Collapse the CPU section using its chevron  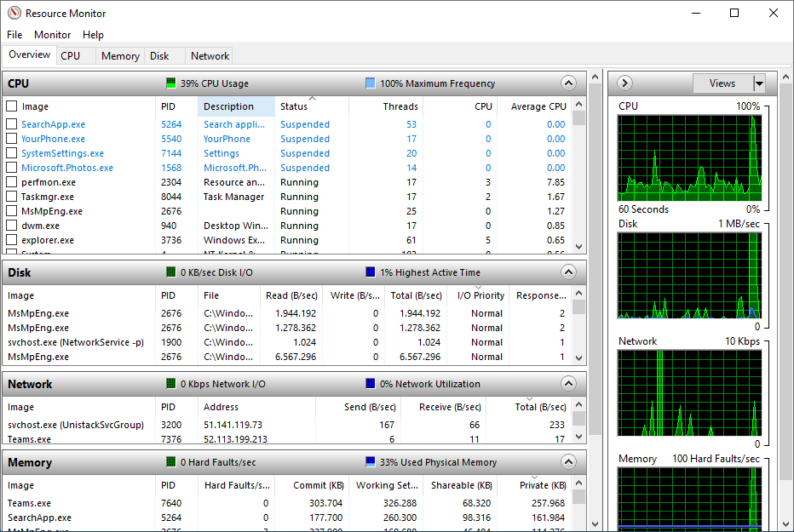(568, 83)
